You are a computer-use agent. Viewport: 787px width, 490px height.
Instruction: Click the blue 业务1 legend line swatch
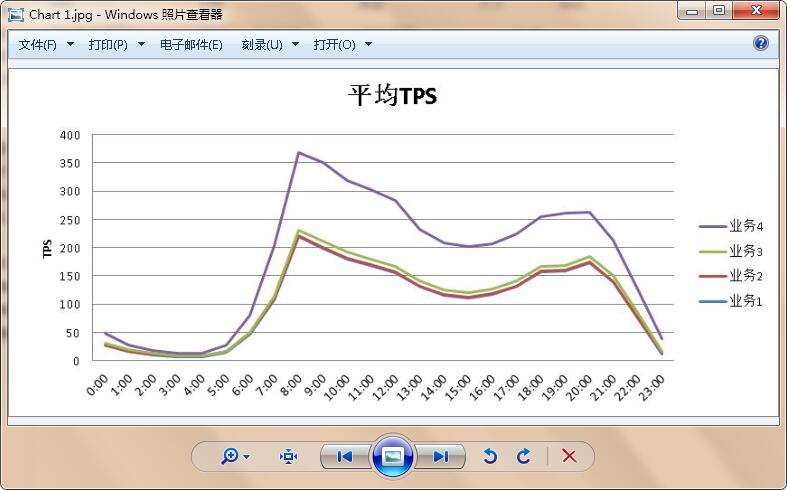[712, 301]
